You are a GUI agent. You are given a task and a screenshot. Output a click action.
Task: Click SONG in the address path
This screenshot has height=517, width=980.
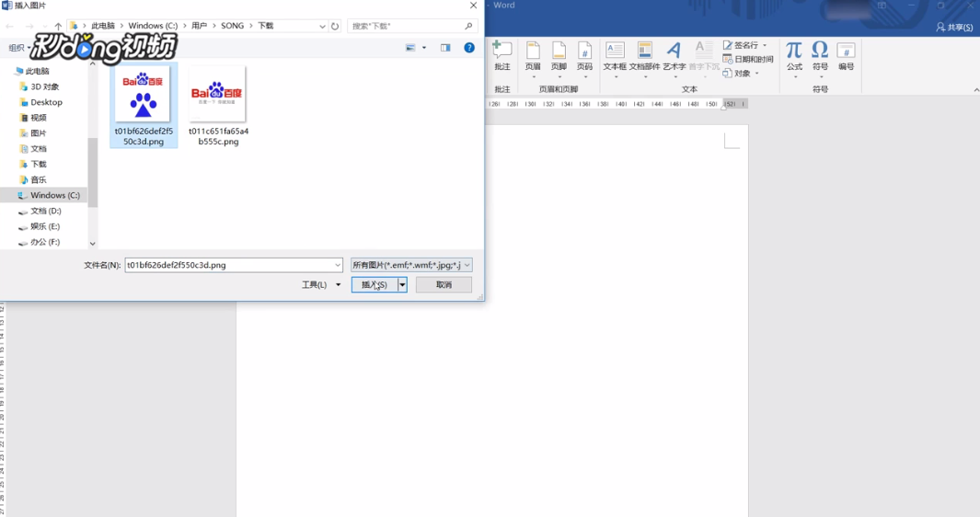[x=233, y=26]
